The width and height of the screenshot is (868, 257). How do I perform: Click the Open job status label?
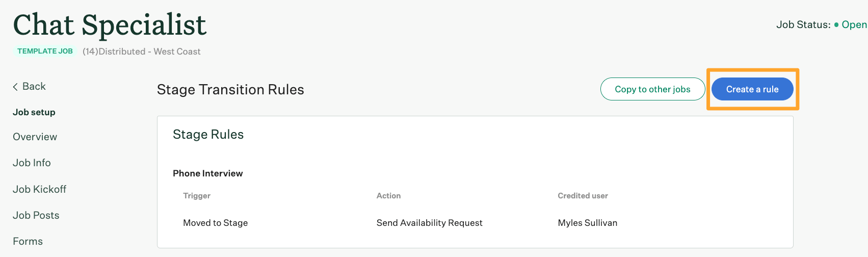tap(854, 24)
